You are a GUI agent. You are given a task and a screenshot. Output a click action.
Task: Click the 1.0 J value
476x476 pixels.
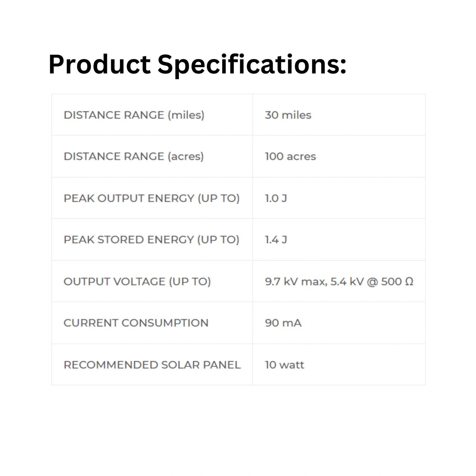[x=276, y=198]
